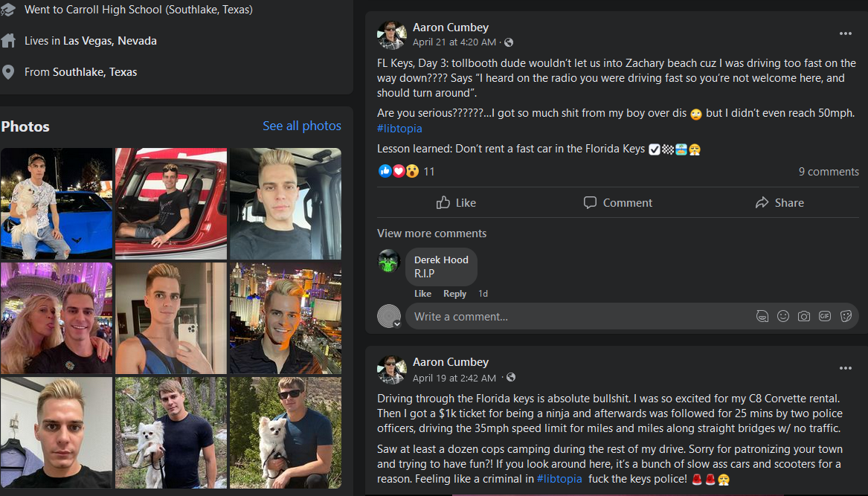Viewport: 868px width, 496px height.
Task: Open options menu for April 19 post
Action: 845,368
